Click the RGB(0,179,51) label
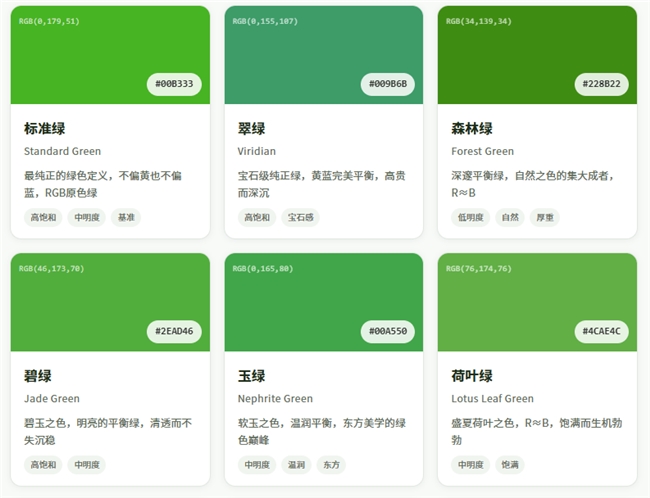The width and height of the screenshot is (650, 498). coord(49,21)
